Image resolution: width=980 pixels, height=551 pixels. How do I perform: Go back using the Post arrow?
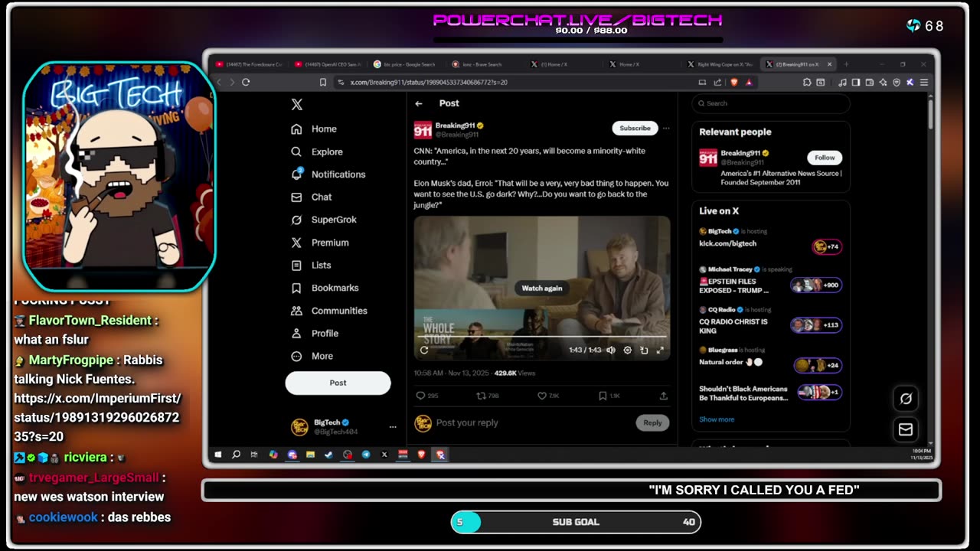(419, 103)
